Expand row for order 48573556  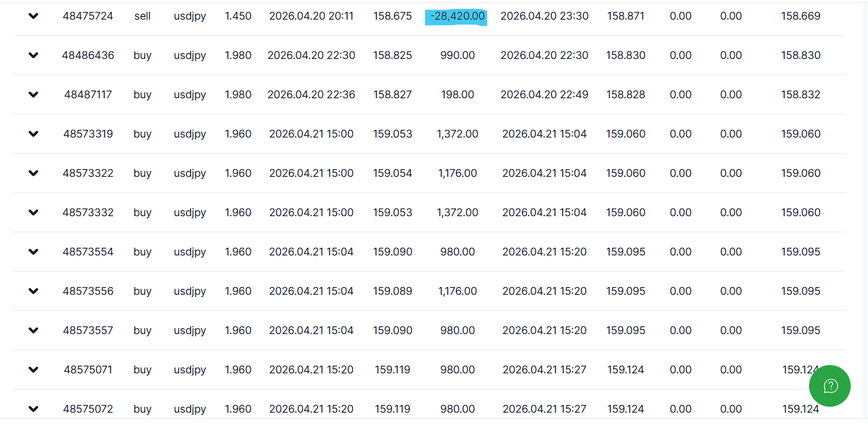pyautogui.click(x=33, y=291)
